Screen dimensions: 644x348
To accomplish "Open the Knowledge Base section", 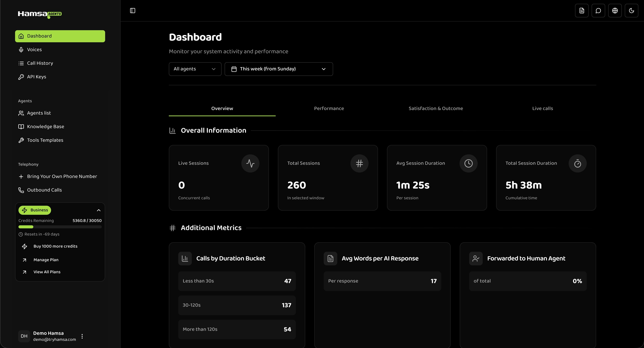I will [x=45, y=126].
